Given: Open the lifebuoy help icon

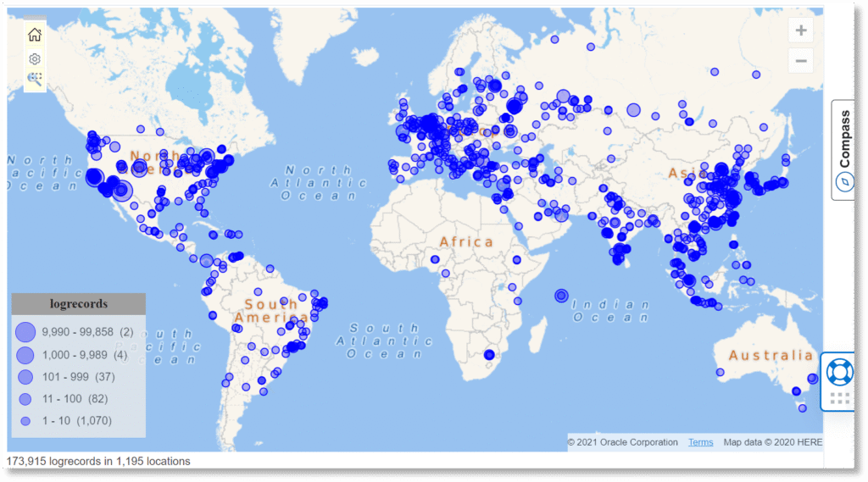Looking at the screenshot, I should (839, 372).
